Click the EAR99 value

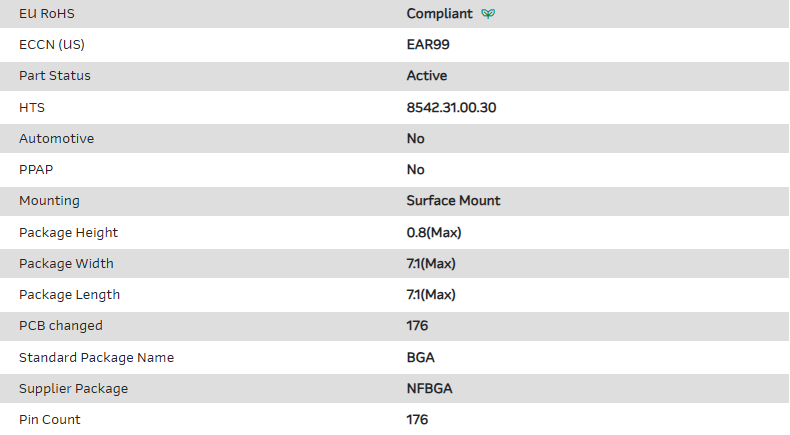click(x=427, y=45)
